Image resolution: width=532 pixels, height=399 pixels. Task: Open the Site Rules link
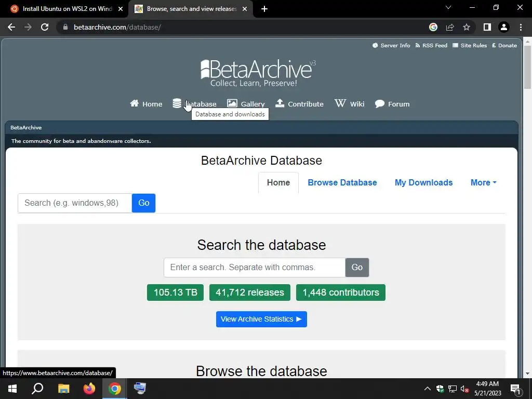pyautogui.click(x=470, y=46)
